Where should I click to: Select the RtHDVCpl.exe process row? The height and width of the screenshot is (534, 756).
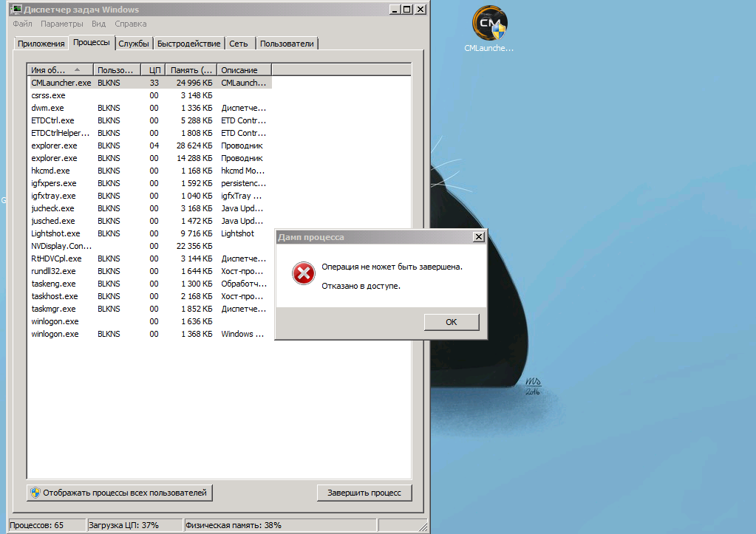point(150,259)
